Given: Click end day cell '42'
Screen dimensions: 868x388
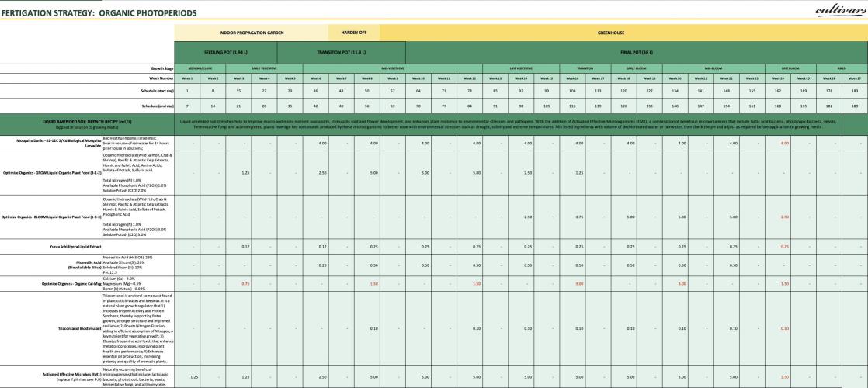Looking at the screenshot, I should point(315,106).
